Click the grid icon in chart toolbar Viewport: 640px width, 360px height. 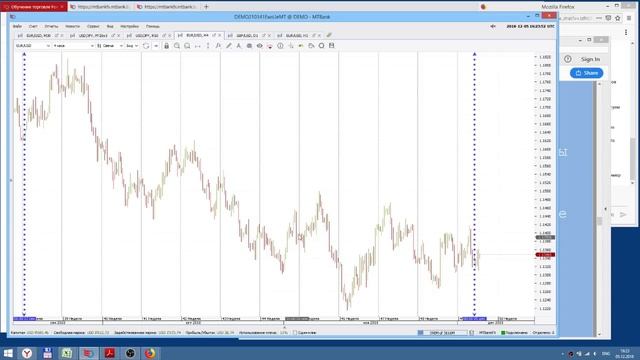249,46
